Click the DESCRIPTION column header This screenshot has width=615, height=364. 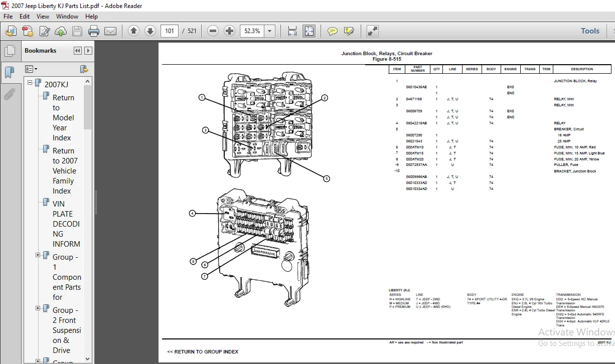click(582, 69)
